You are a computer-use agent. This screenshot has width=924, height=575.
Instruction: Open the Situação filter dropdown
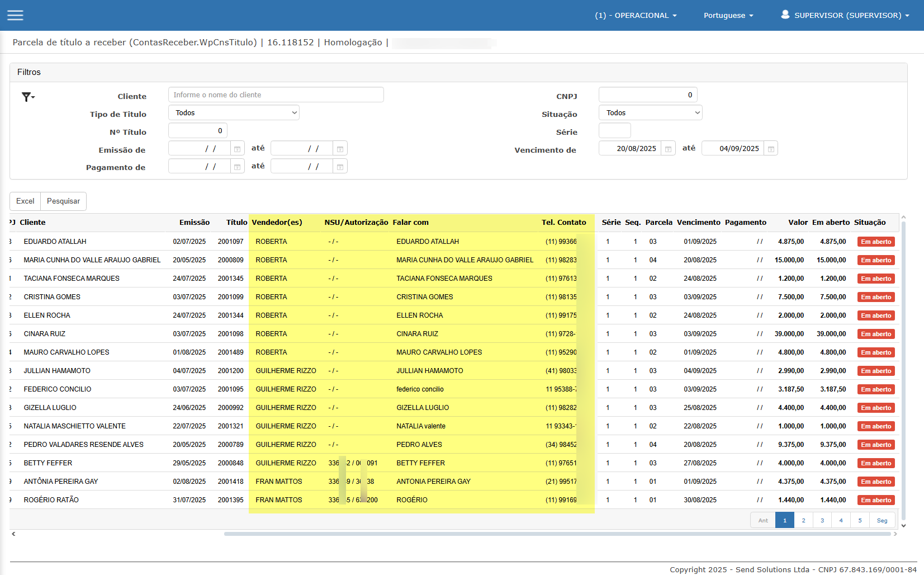650,113
